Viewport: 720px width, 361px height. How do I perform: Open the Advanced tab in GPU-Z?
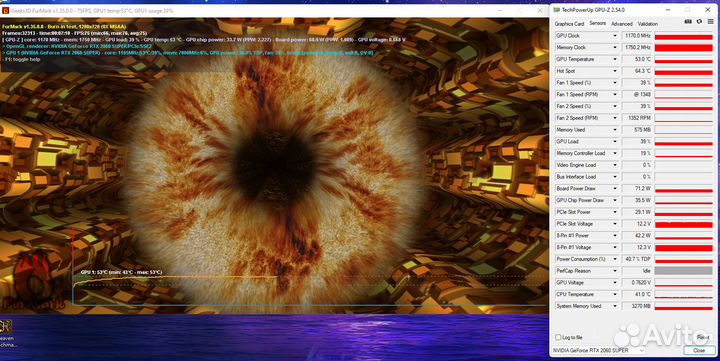(622, 23)
